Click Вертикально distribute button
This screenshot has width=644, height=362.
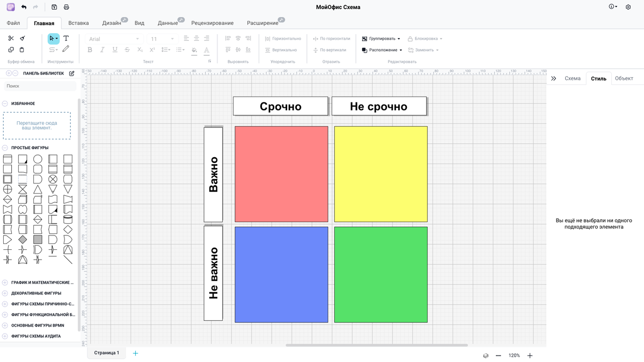pyautogui.click(x=281, y=50)
